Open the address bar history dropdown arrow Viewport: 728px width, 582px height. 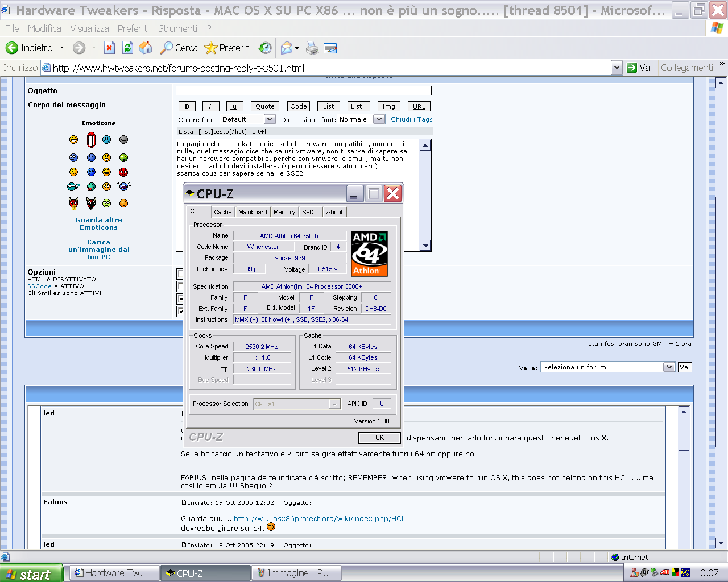(x=617, y=68)
